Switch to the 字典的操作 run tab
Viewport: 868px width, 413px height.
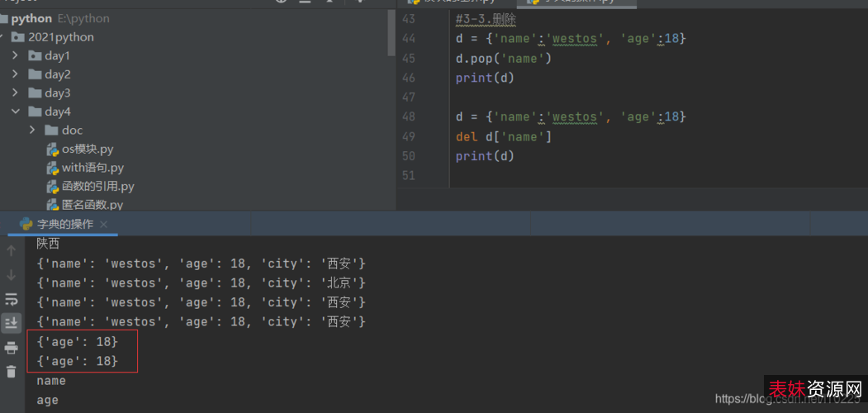point(64,225)
